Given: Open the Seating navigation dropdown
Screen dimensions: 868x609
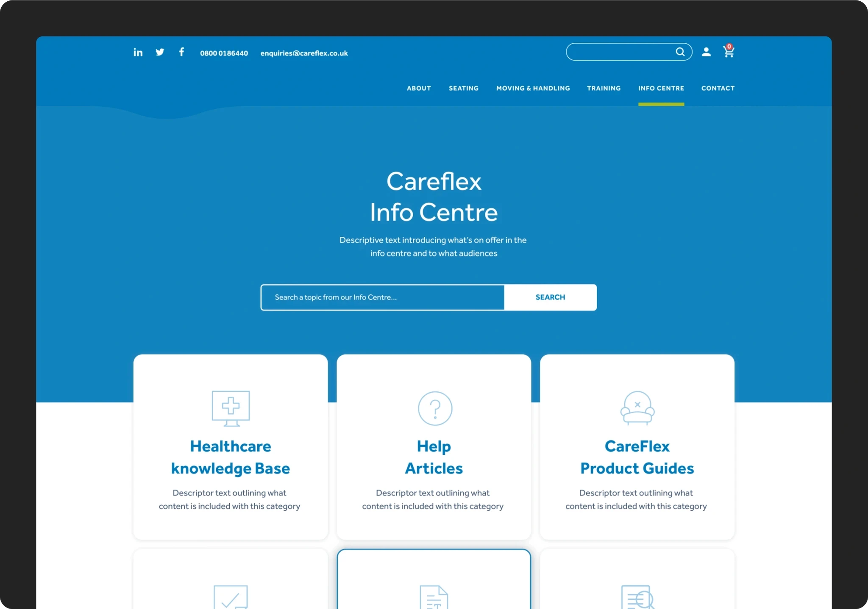Looking at the screenshot, I should 463,88.
